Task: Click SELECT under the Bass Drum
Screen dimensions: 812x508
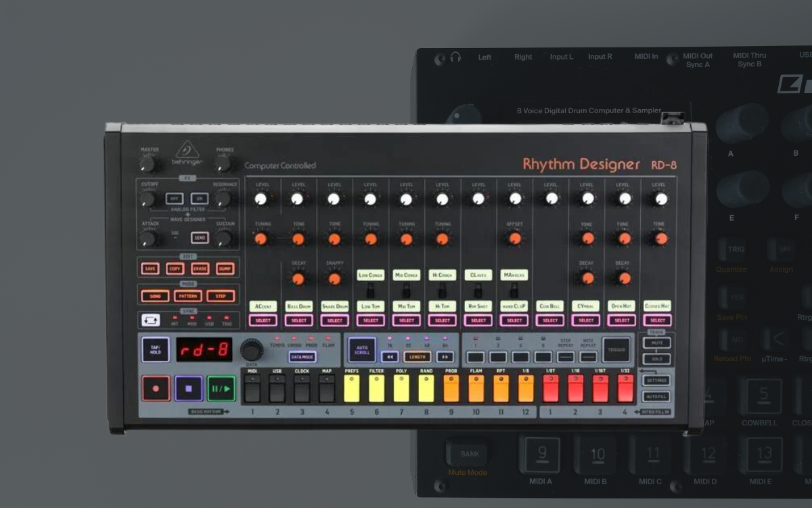Action: pos(299,320)
